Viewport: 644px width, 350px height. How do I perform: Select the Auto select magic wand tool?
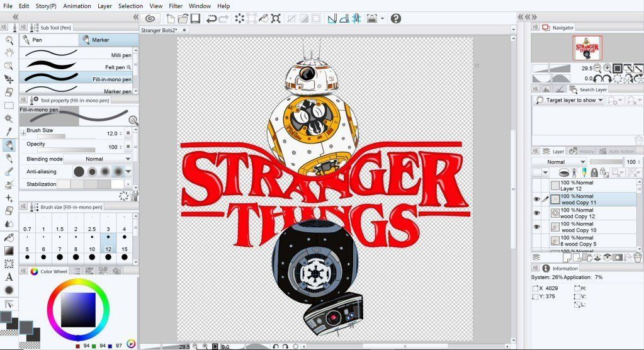click(x=9, y=118)
